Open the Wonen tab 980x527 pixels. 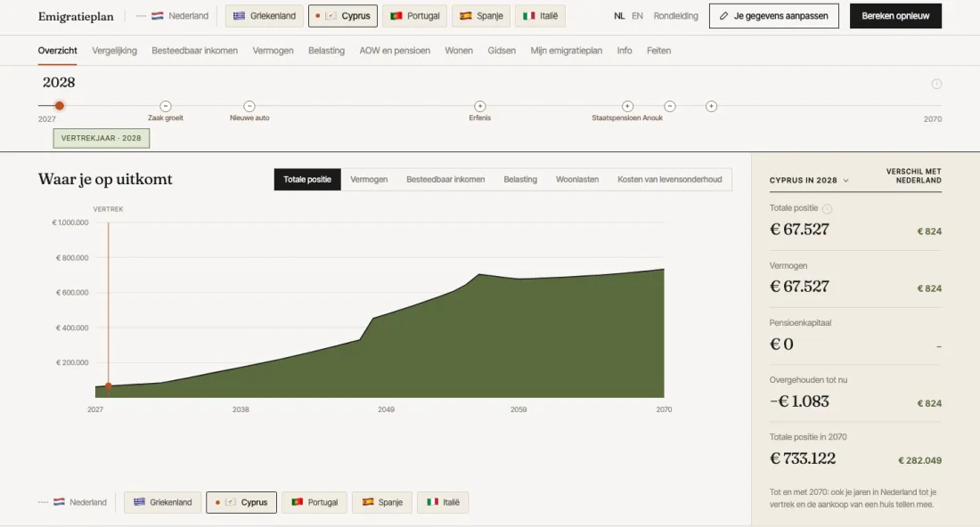coord(459,51)
